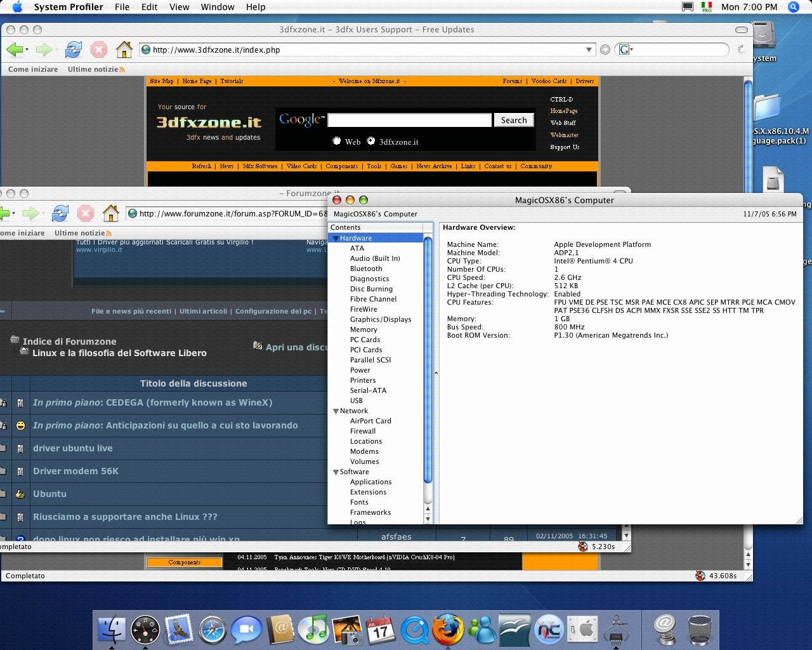Open Address Book in the dock
This screenshot has width=812, height=650.
click(x=280, y=630)
